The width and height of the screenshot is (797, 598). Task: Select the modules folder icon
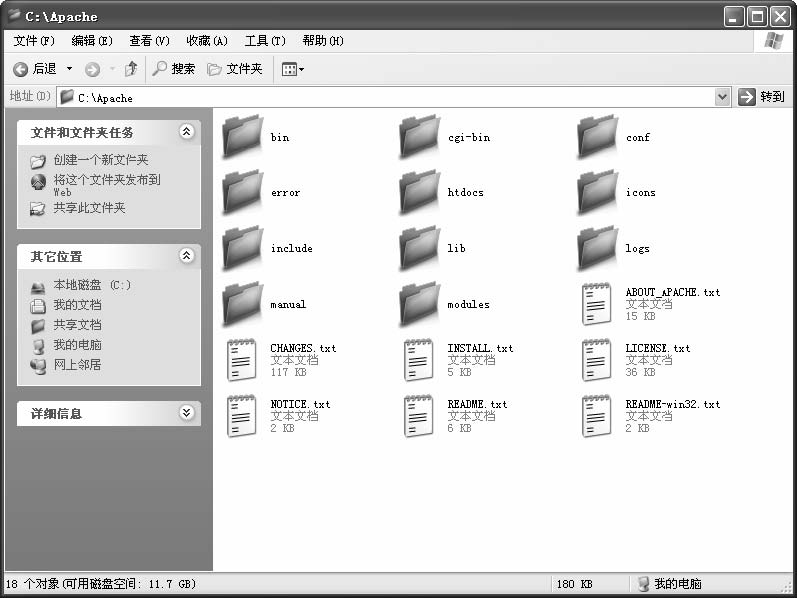click(x=420, y=304)
